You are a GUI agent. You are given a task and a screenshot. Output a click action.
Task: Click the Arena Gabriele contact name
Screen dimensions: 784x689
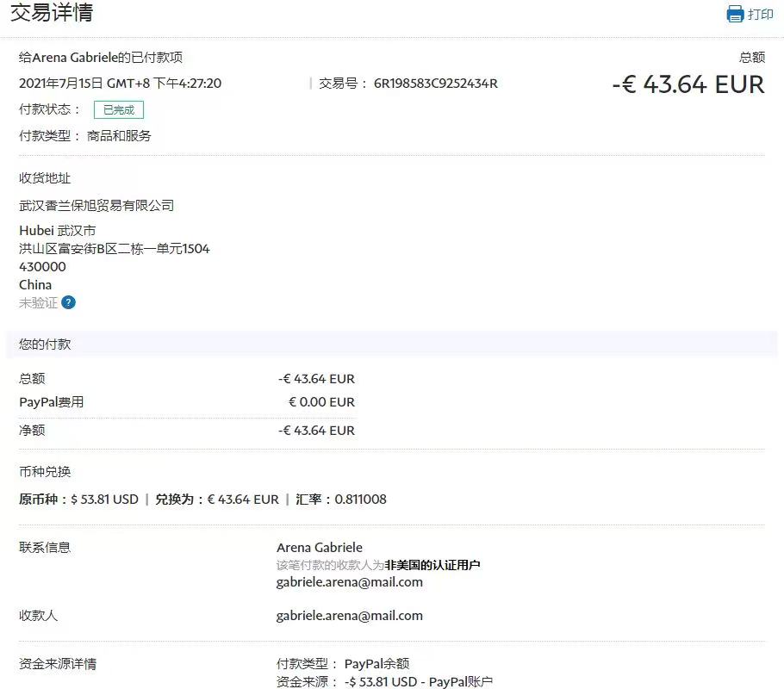coord(319,548)
